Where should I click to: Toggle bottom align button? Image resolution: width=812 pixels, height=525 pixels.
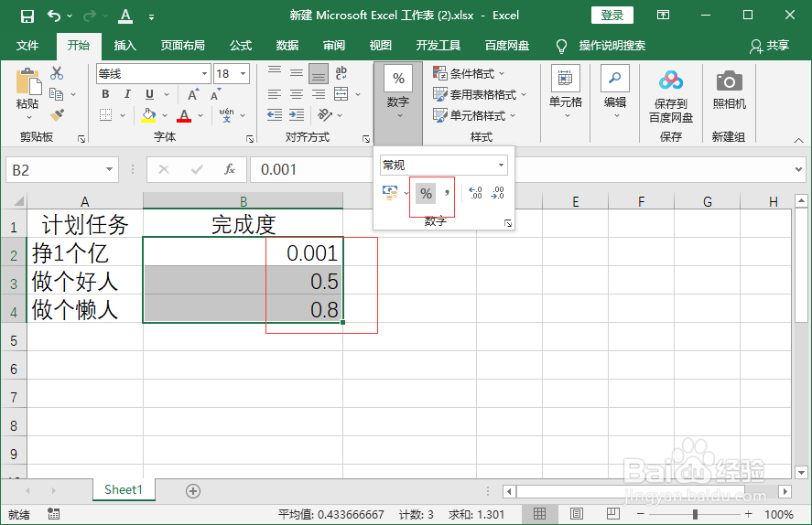coord(319,73)
